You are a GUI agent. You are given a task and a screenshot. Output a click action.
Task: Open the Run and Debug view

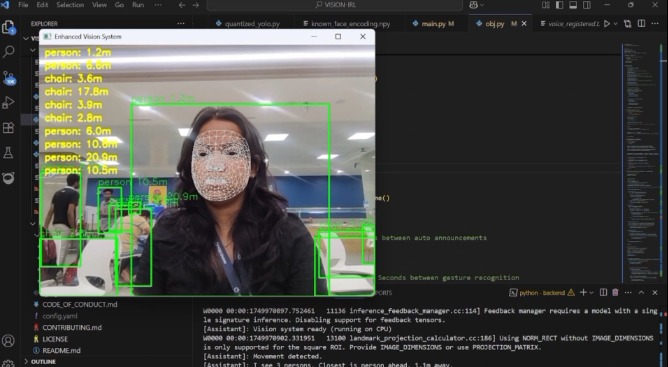pyautogui.click(x=9, y=103)
